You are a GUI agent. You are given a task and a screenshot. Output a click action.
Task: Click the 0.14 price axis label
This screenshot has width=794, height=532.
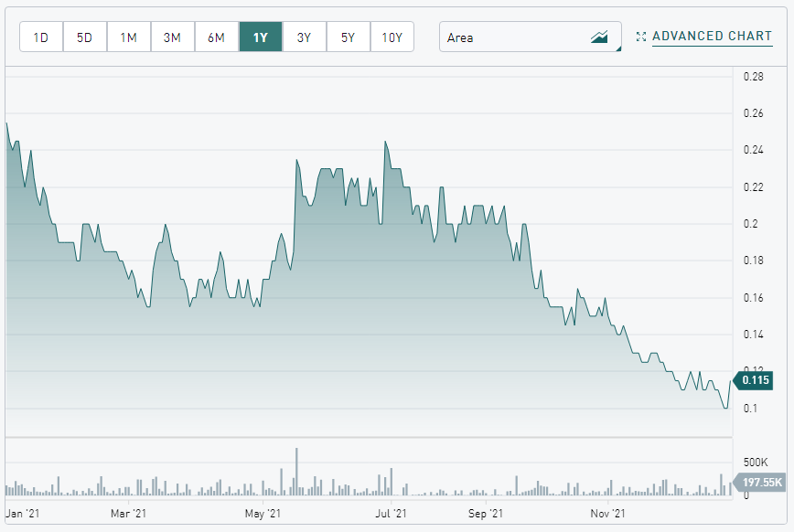754,334
